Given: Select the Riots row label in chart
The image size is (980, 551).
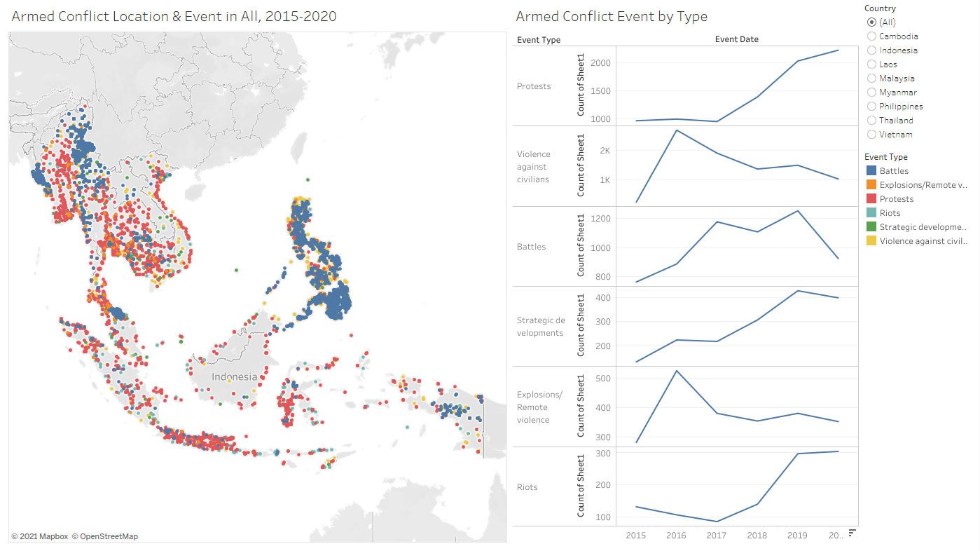Looking at the screenshot, I should point(527,487).
